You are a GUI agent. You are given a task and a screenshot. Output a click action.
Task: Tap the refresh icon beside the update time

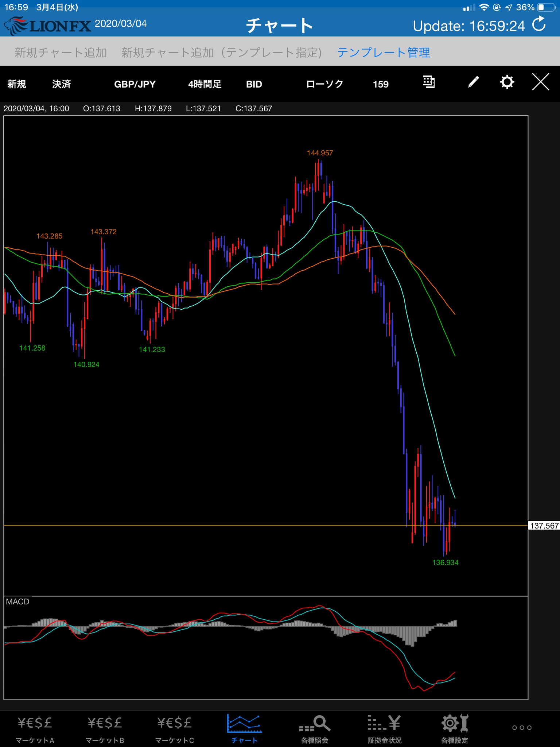(539, 25)
